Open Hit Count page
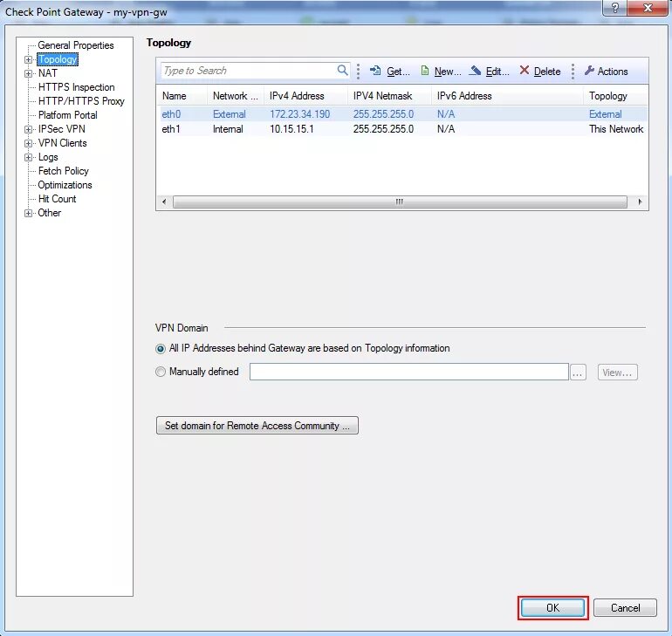This screenshot has height=636, width=672. 57,199
